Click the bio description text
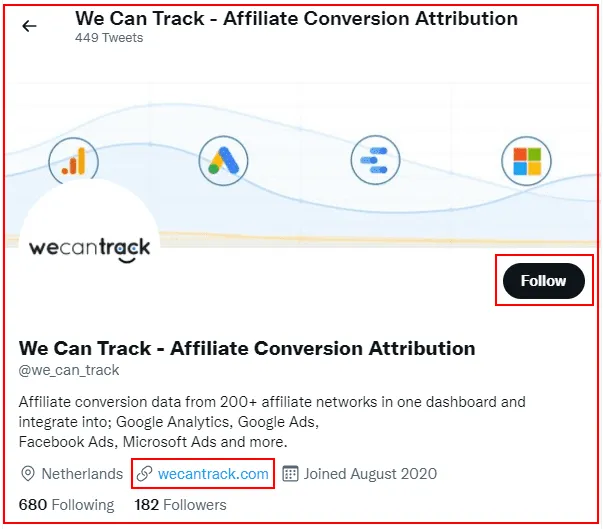The height and width of the screenshot is (529, 603). pyautogui.click(x=272, y=422)
